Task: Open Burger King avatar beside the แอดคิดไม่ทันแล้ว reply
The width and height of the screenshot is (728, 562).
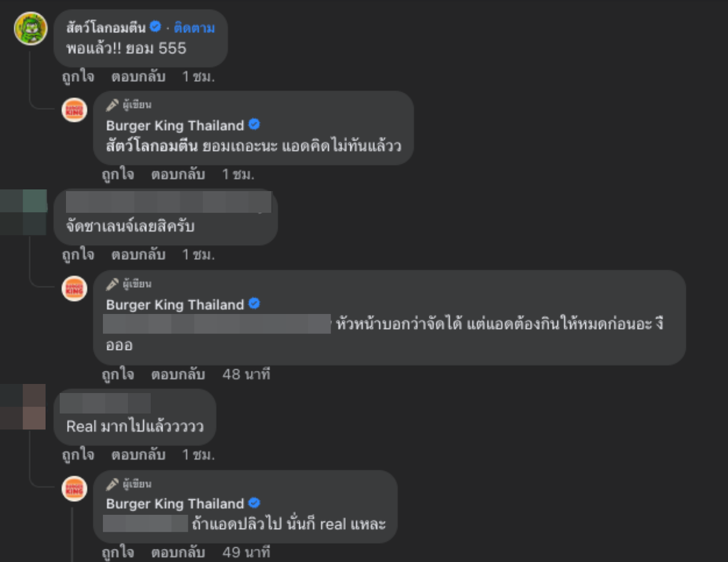Action: pos(75,110)
